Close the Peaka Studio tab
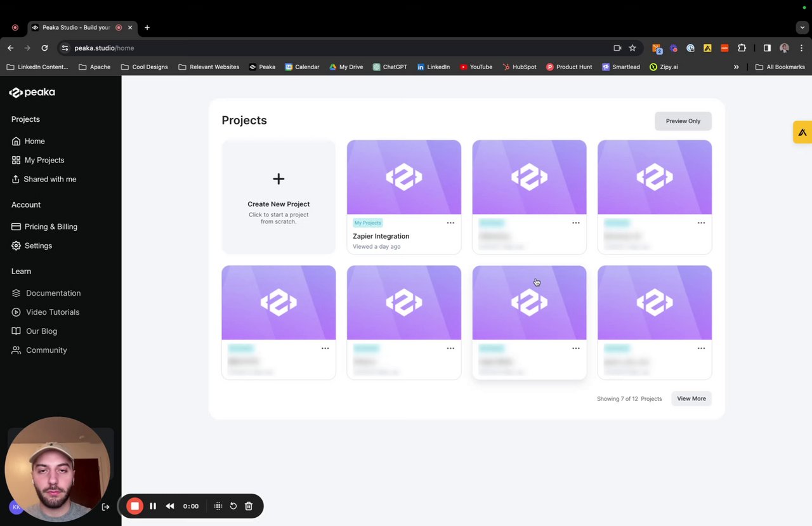 coord(130,27)
